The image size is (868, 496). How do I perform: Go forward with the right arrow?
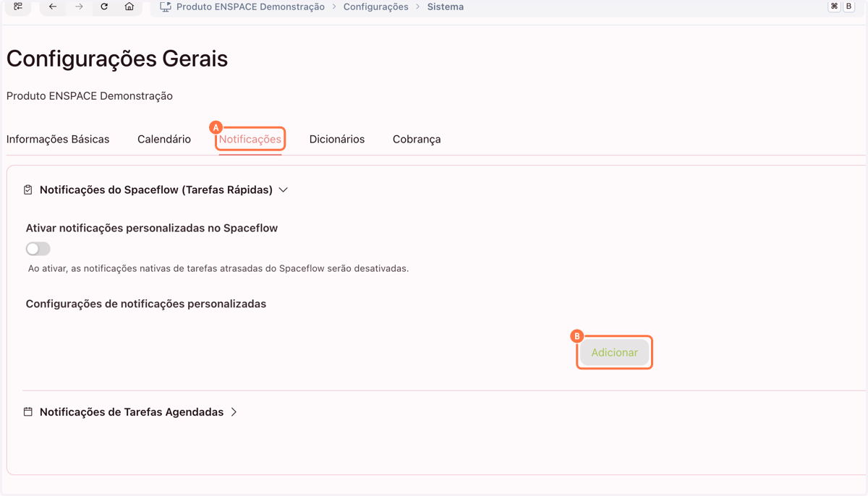pyautogui.click(x=79, y=7)
